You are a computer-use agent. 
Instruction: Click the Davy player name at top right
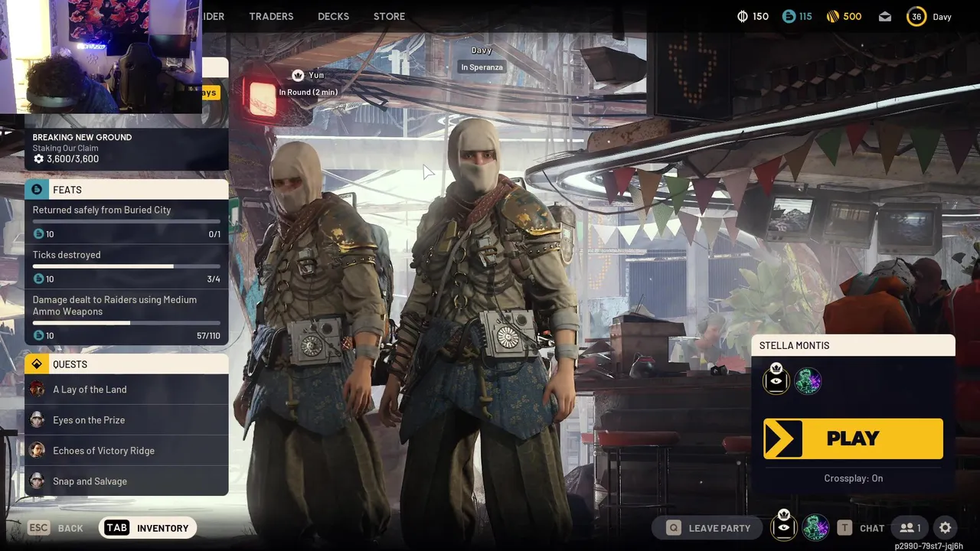(x=942, y=16)
